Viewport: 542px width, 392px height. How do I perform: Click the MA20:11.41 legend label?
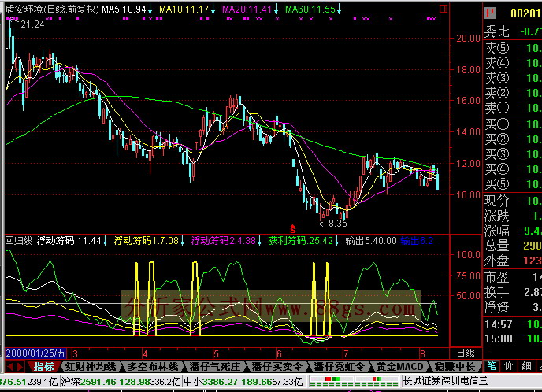tap(247, 9)
